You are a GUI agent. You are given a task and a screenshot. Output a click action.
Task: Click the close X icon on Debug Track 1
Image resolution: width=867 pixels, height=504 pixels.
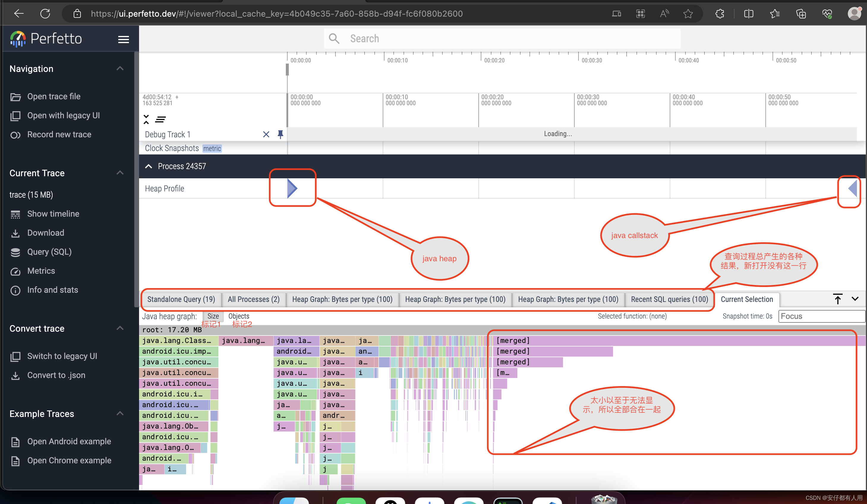[x=266, y=134]
